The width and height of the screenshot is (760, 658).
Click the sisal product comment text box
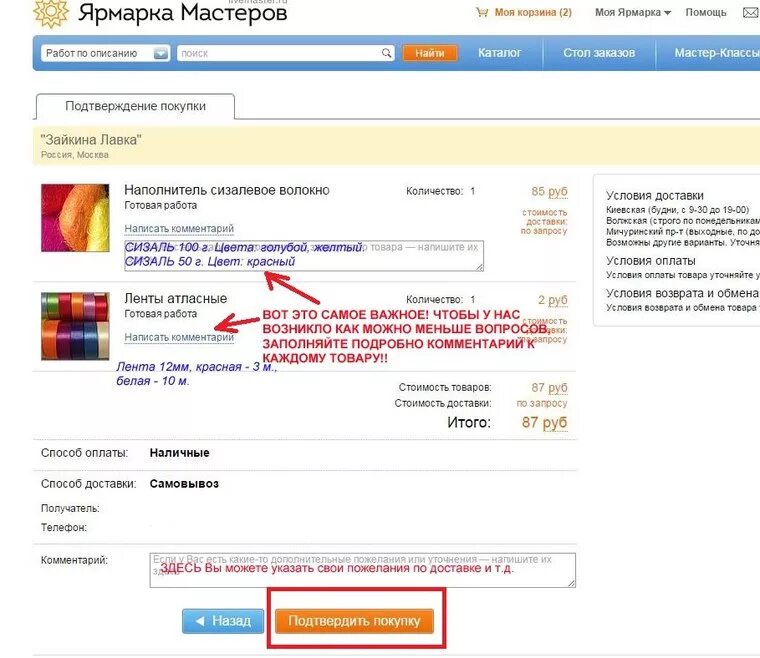pos(304,255)
